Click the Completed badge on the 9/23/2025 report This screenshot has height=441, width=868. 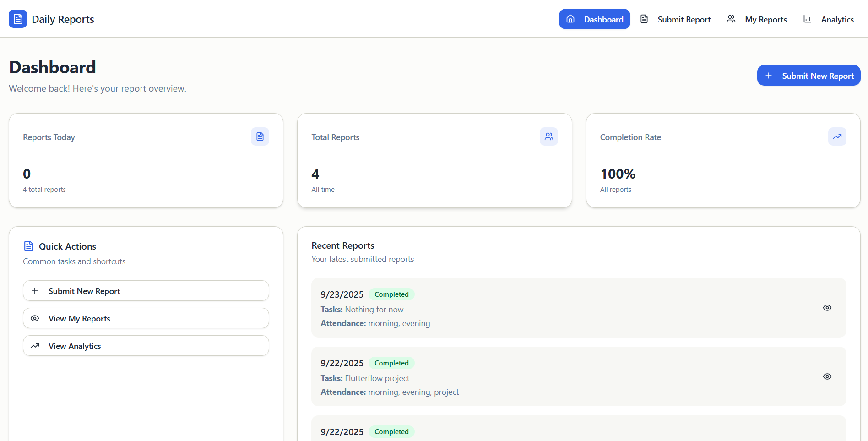(x=391, y=294)
